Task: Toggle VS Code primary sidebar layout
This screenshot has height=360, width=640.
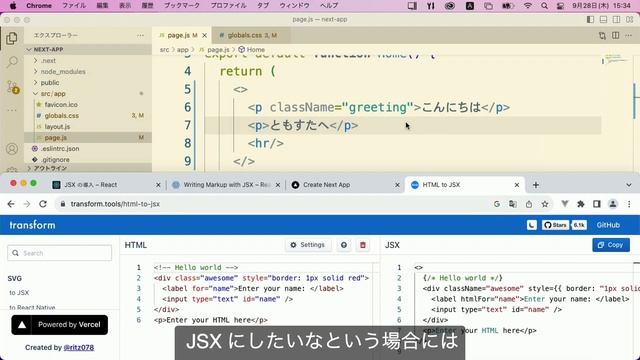Action: pos(590,19)
